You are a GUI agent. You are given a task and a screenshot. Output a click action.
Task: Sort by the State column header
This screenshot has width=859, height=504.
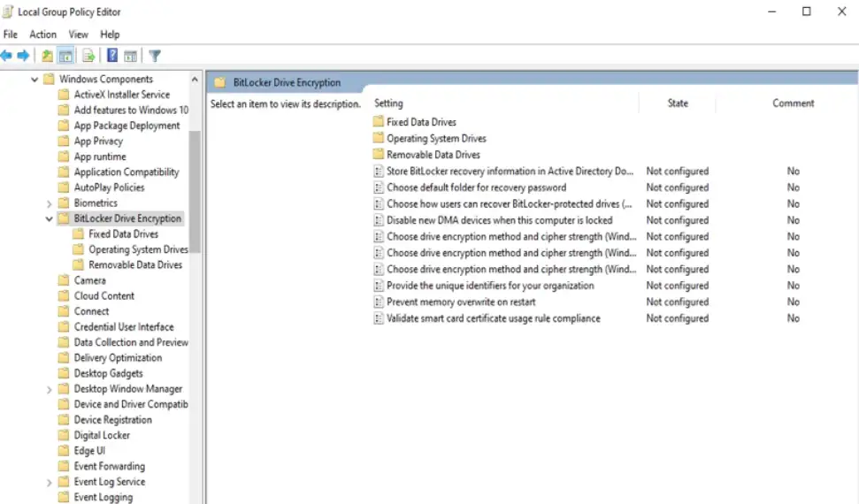(678, 103)
